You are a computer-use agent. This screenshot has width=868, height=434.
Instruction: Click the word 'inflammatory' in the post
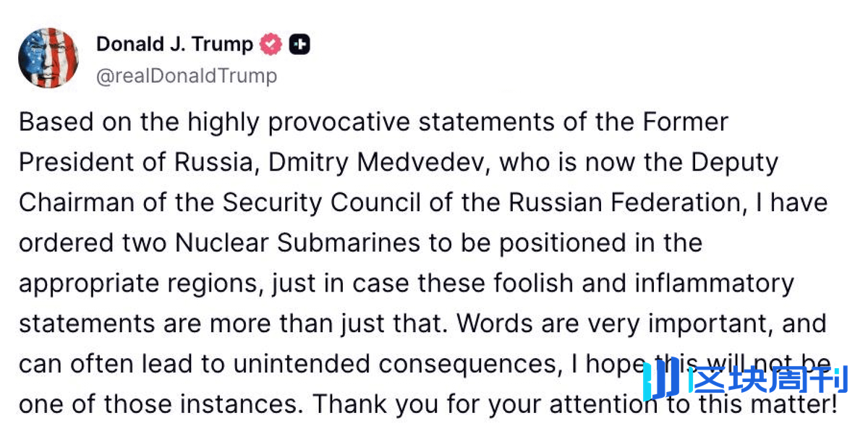tap(714, 283)
